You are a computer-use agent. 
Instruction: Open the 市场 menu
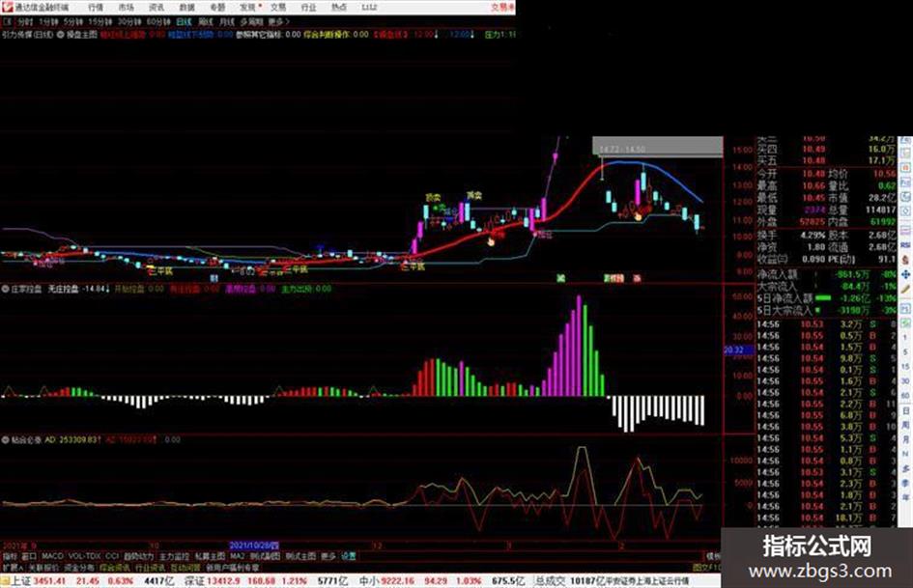tap(126, 8)
